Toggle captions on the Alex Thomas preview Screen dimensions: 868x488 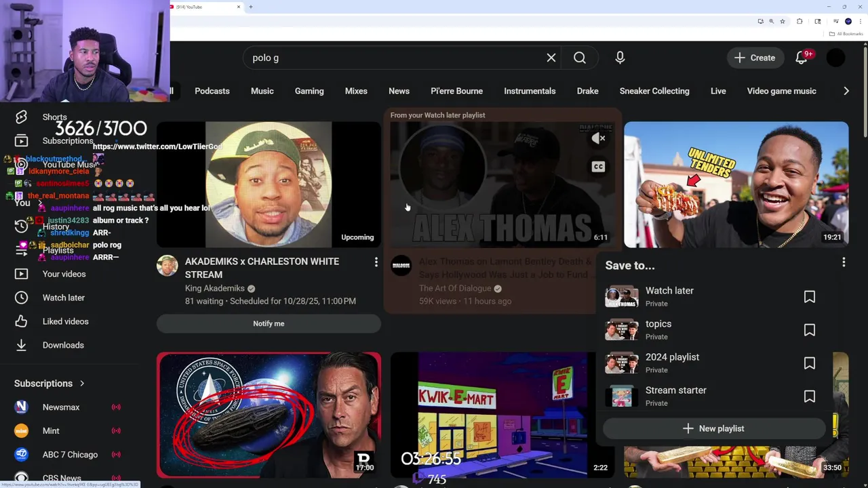598,166
